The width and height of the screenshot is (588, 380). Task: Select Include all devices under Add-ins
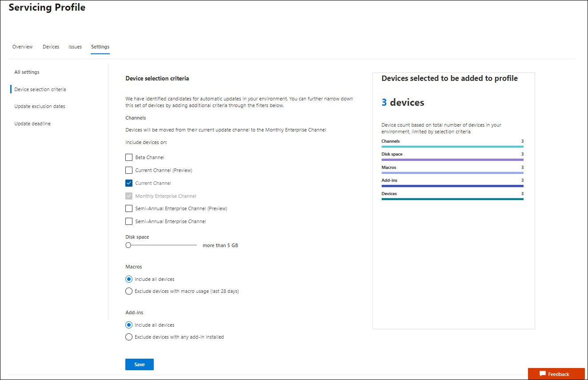pos(129,325)
